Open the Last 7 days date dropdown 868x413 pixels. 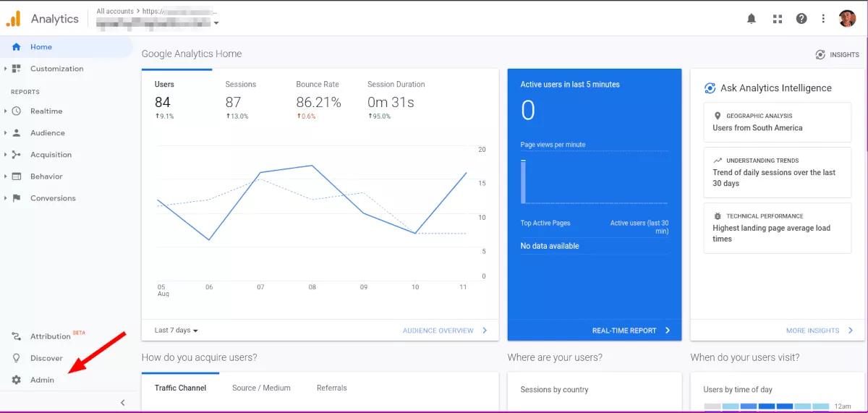pyautogui.click(x=176, y=331)
